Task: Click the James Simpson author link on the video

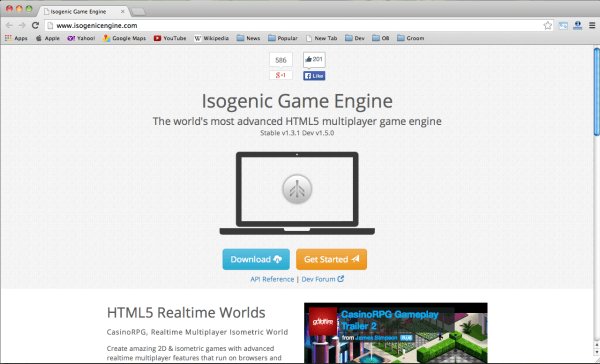Action: (376, 338)
